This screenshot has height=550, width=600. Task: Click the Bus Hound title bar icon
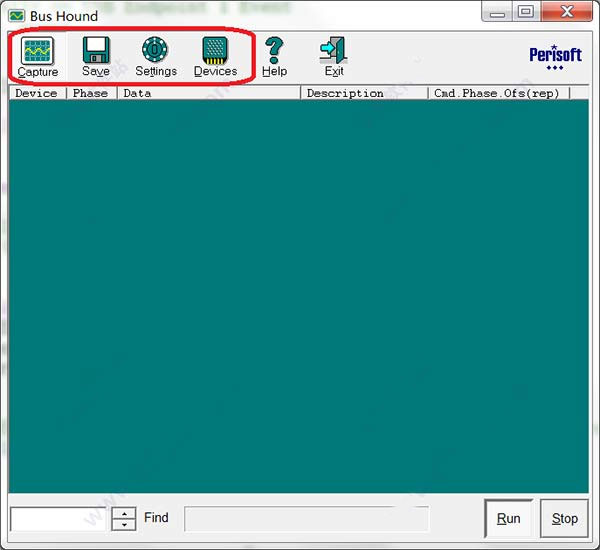(16, 16)
